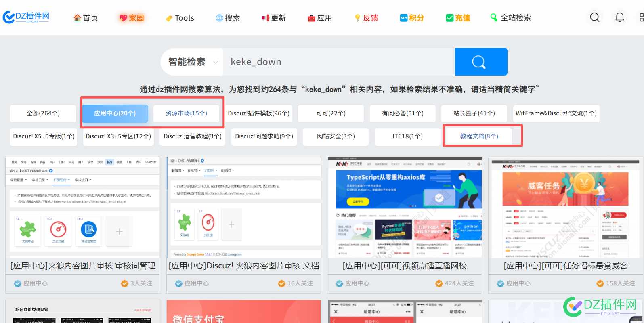The height and width of the screenshot is (323, 644).
Task: Click the keke_down search input field
Action: pos(339,62)
